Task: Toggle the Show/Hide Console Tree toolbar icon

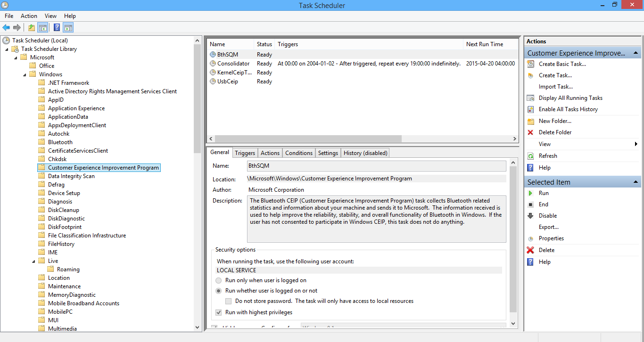Action: pos(43,27)
